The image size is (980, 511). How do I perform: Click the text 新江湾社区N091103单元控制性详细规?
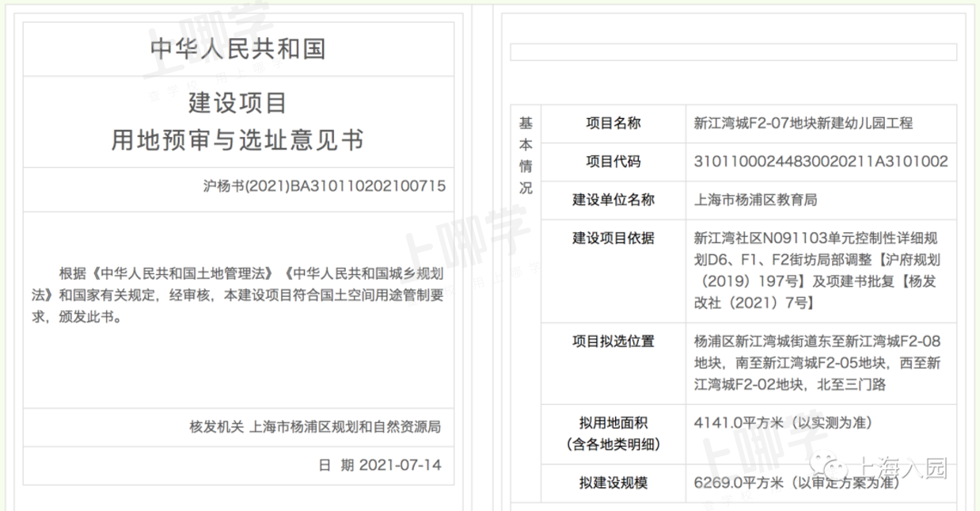(817, 238)
